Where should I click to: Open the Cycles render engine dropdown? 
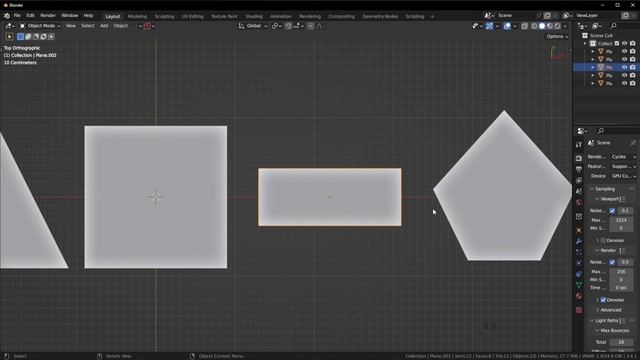(x=623, y=157)
